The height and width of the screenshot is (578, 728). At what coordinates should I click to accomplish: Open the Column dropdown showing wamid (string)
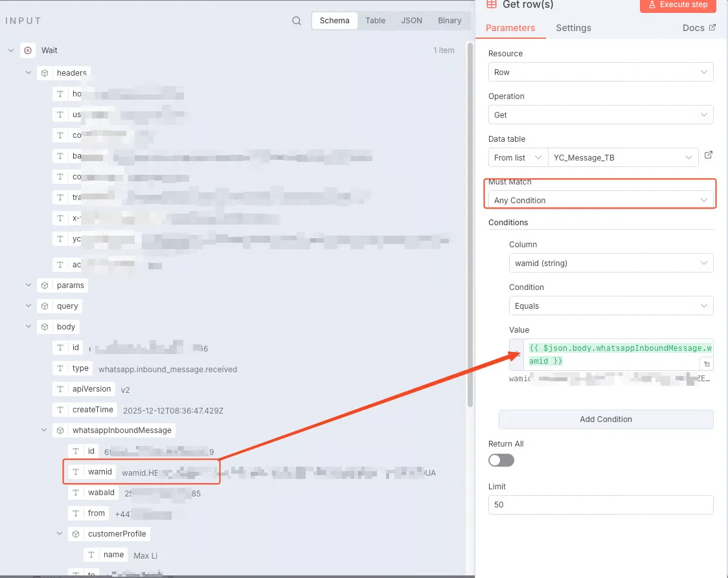coord(611,263)
